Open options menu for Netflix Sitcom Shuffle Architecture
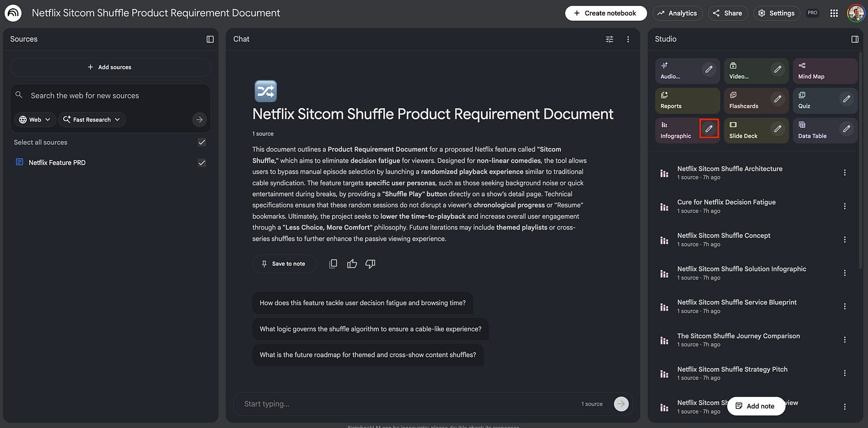 [845, 172]
